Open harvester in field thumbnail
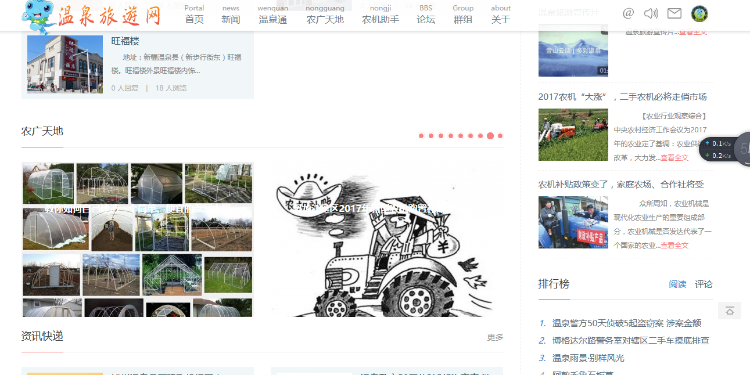The height and width of the screenshot is (375, 750). pyautogui.click(x=573, y=135)
